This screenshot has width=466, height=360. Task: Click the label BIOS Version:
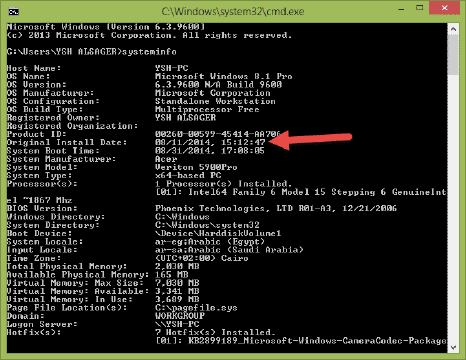pyautogui.click(x=42, y=208)
